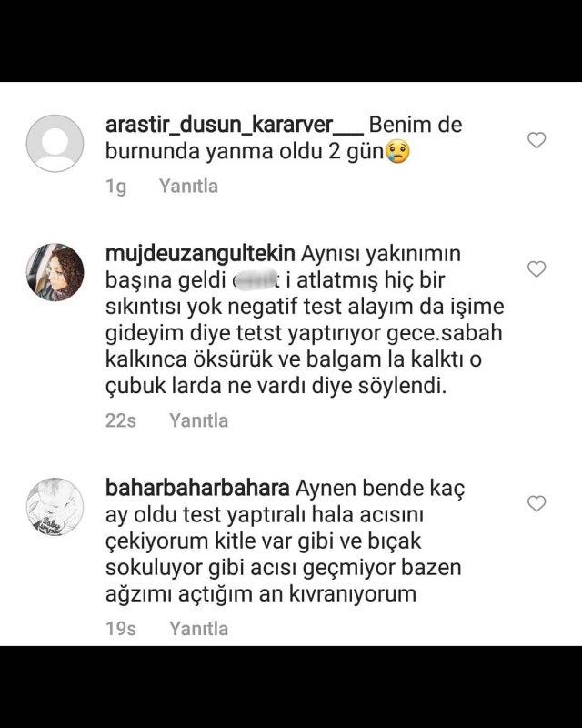Open the gray default avatar of arastir_dusun_kararver___
Screen dimensions: 582x728
click(55, 143)
